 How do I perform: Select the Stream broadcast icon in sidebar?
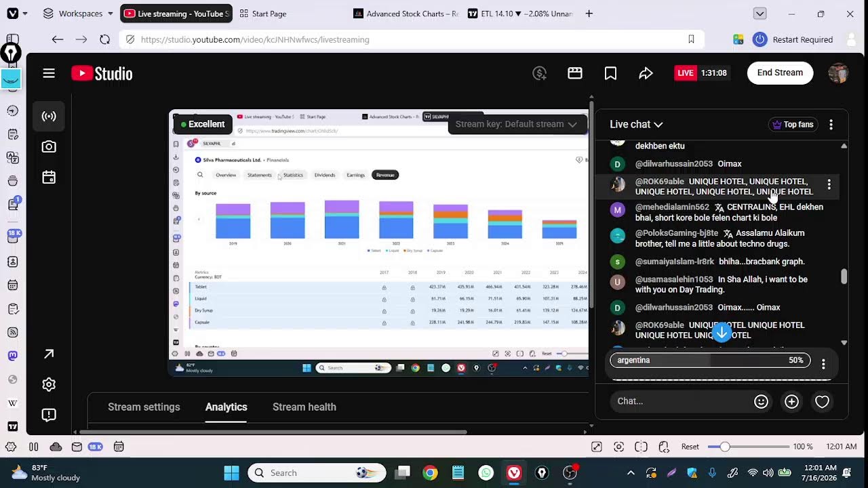click(49, 116)
